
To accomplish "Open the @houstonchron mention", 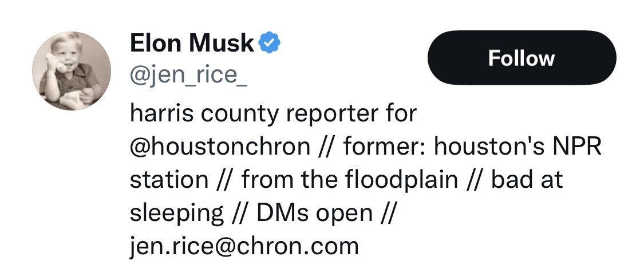I will pos(219,147).
